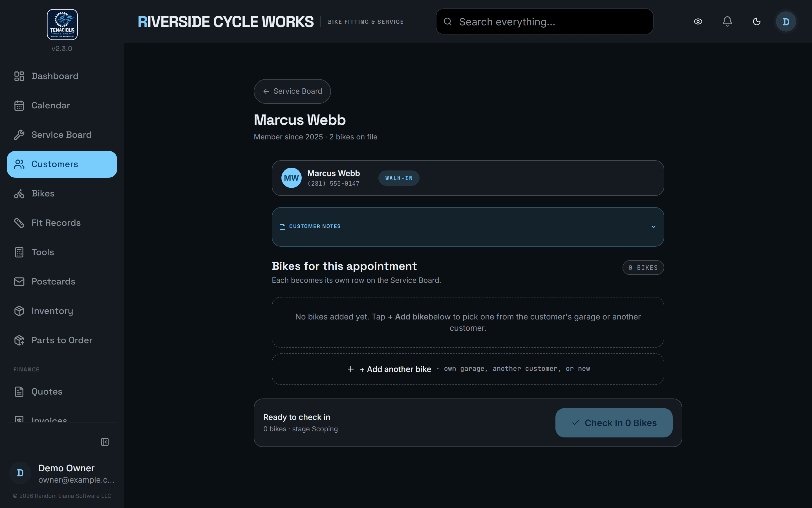Click the plus icon before Add another bike
The width and height of the screenshot is (812, 508).
pos(351,369)
